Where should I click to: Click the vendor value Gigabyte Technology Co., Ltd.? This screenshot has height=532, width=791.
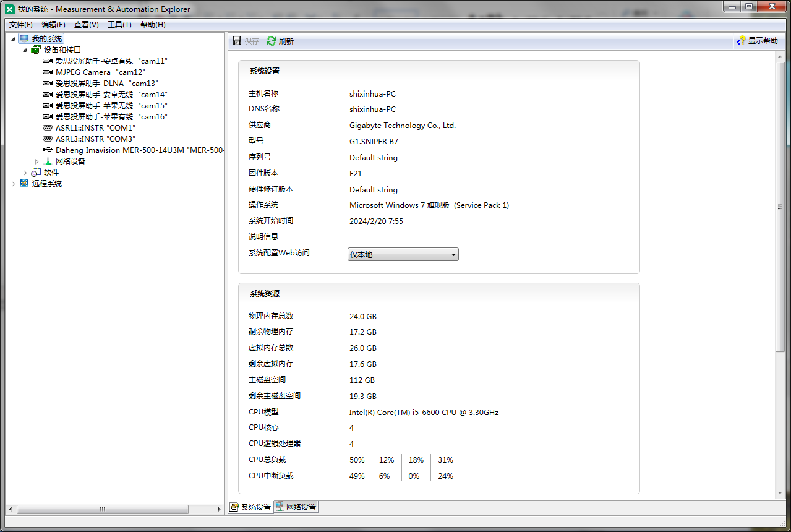point(403,126)
